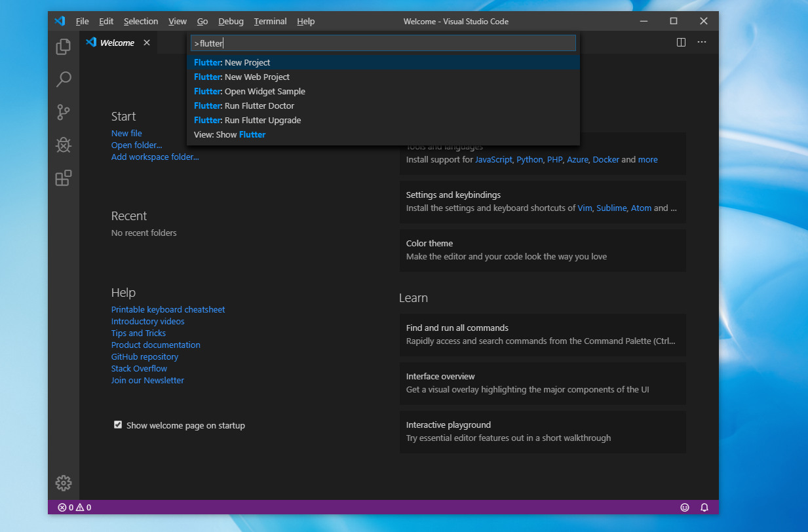Image resolution: width=808 pixels, height=532 pixels.
Task: Open the Debug menu
Action: 231,21
